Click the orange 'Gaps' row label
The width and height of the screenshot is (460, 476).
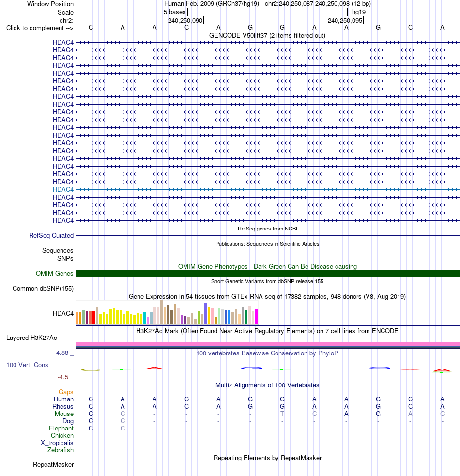tap(66, 392)
